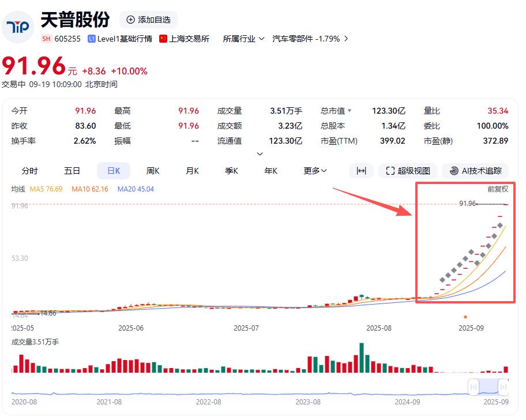Click the TIP company logo
This screenshot has height=420, width=526.
[18, 27]
